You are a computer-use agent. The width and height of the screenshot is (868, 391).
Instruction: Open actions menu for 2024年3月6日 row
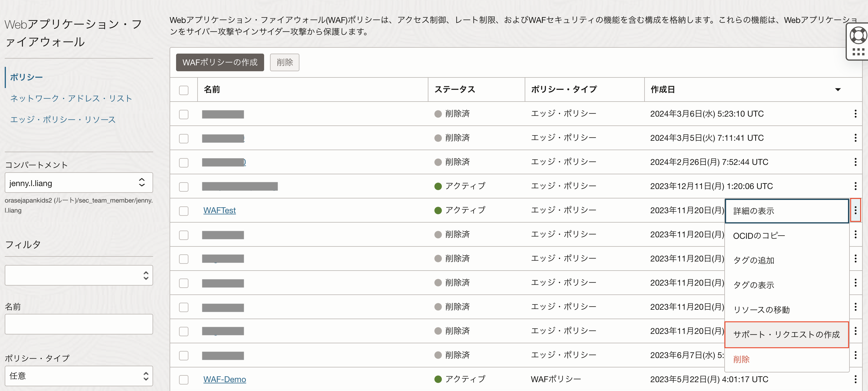click(x=855, y=114)
